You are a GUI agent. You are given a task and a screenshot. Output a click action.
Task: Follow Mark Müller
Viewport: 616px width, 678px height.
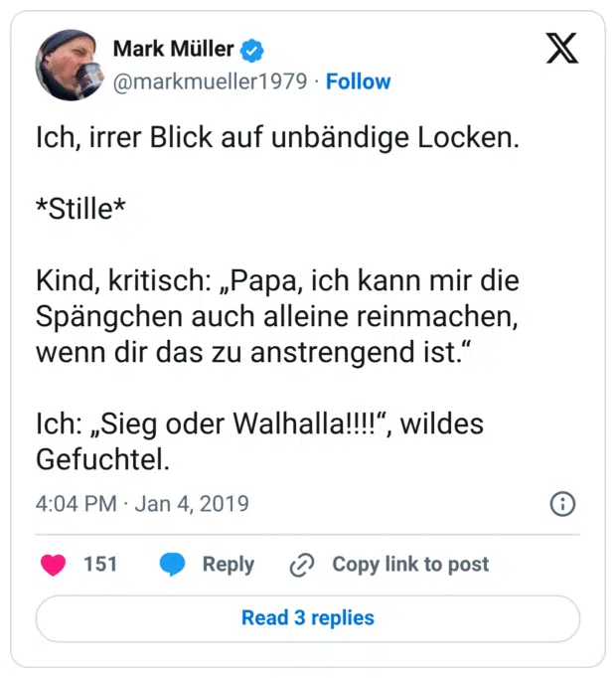tap(359, 82)
